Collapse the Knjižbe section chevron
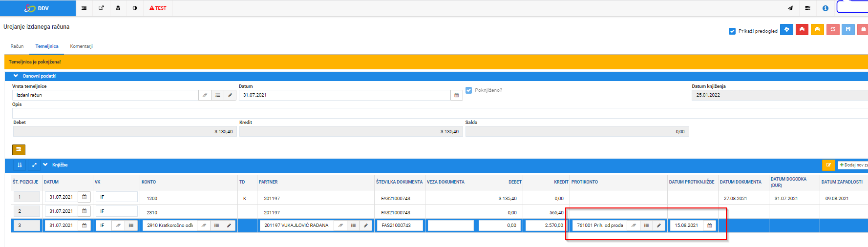This screenshot has width=868, height=247. [45, 165]
